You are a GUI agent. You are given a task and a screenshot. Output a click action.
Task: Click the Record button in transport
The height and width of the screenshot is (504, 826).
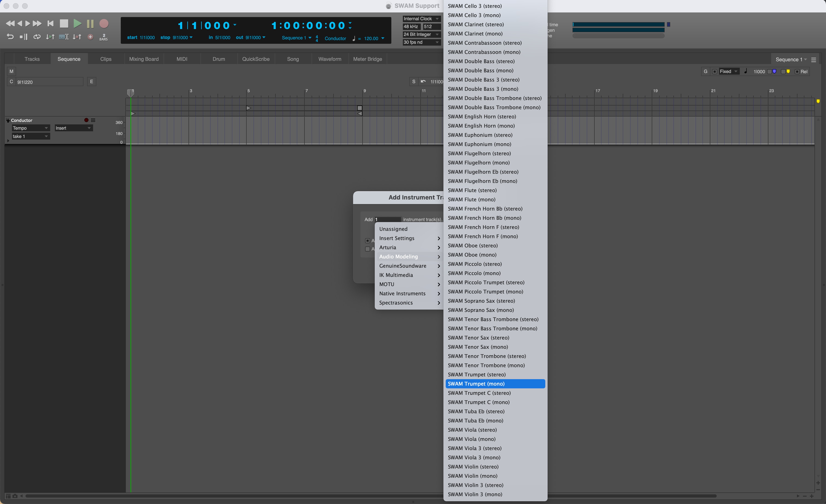tap(104, 23)
